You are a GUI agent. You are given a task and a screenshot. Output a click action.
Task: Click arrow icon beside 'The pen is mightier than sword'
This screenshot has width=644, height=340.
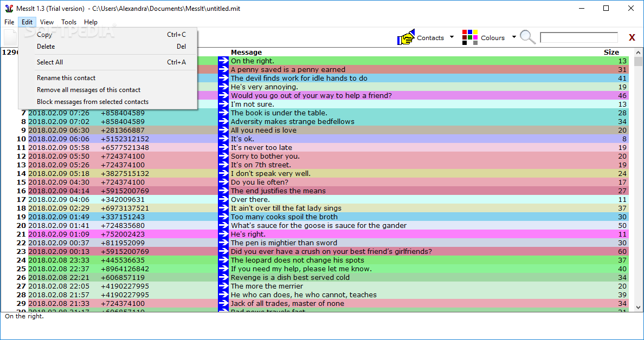(x=223, y=243)
